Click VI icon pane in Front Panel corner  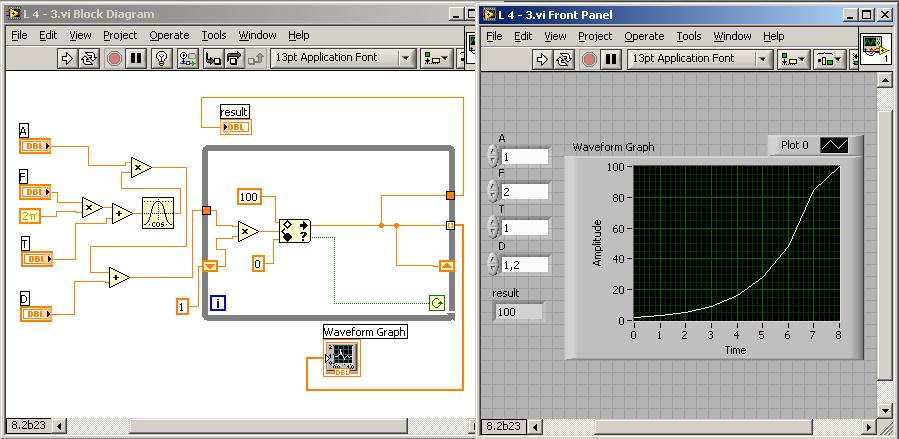coord(875,49)
